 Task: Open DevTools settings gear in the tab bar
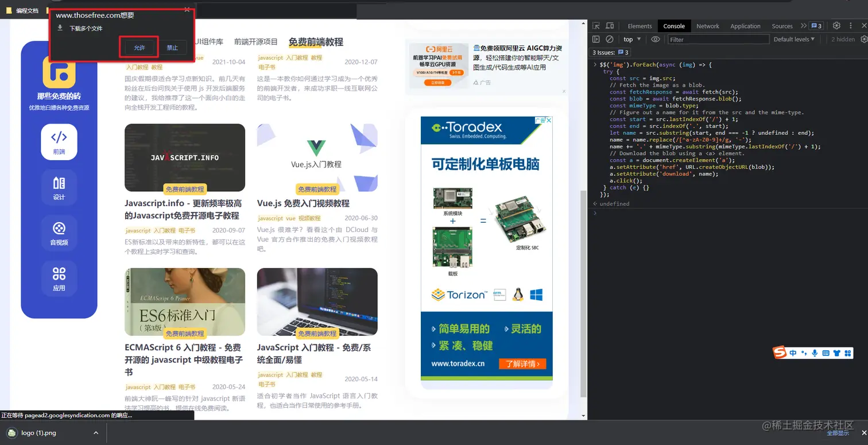click(836, 26)
